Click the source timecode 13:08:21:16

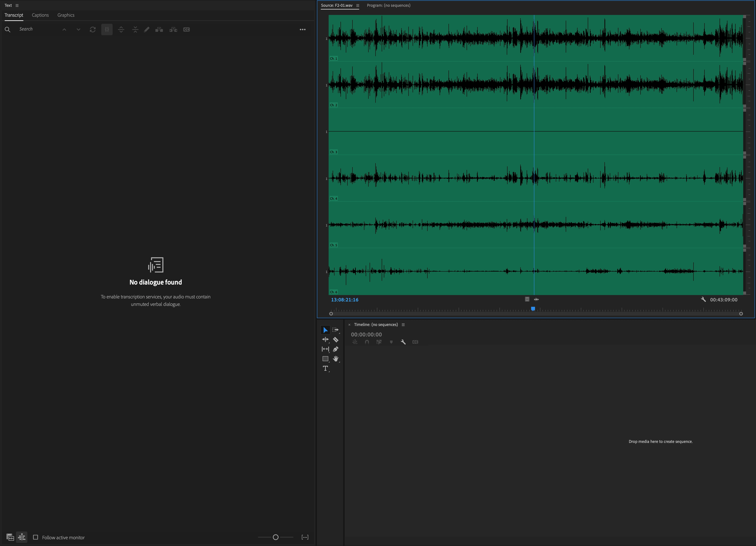pos(345,300)
